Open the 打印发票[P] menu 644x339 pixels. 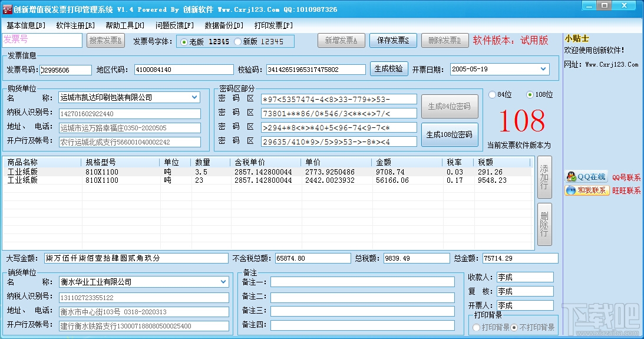point(273,25)
